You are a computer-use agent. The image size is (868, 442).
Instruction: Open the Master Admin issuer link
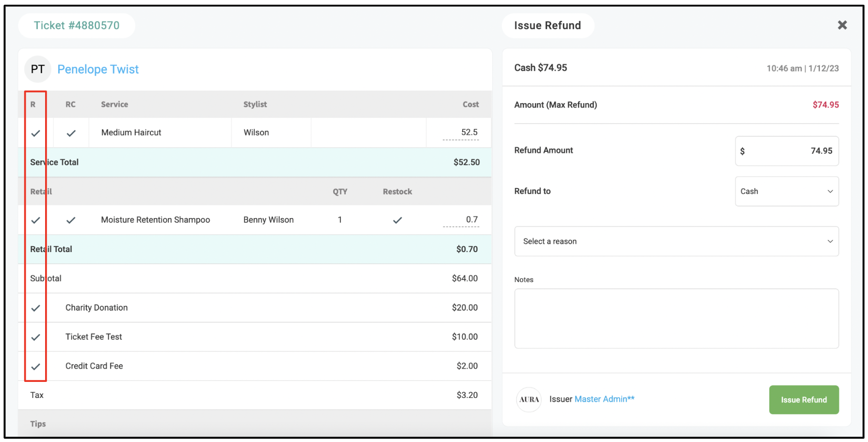tap(604, 399)
